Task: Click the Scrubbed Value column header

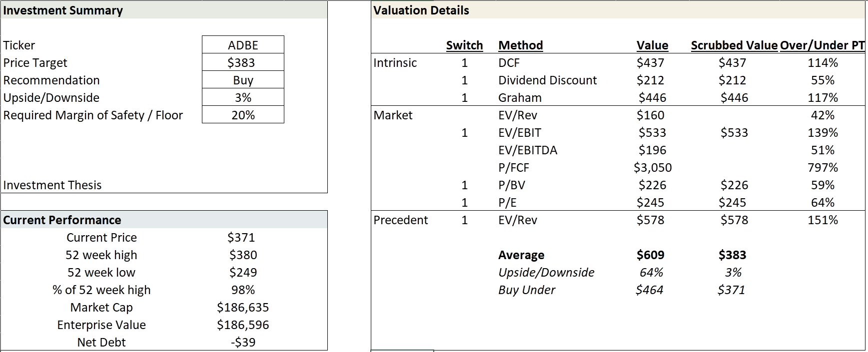Action: pos(734,45)
